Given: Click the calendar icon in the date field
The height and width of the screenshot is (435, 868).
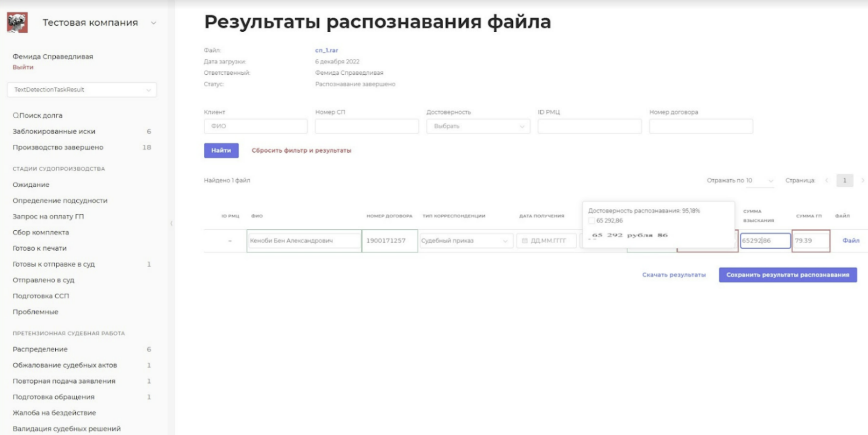Looking at the screenshot, I should (x=525, y=241).
